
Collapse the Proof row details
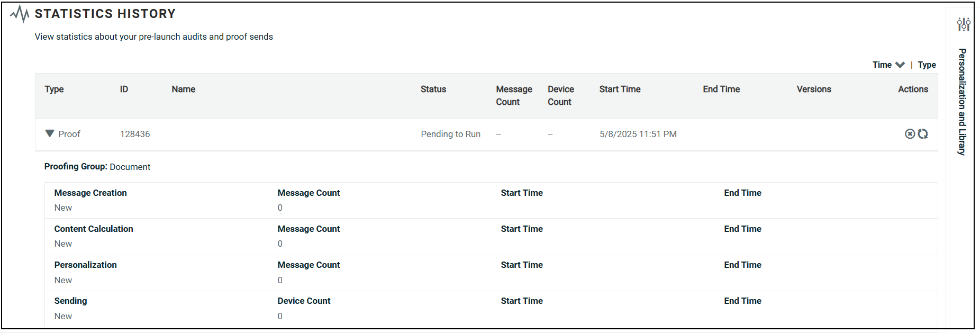(50, 133)
